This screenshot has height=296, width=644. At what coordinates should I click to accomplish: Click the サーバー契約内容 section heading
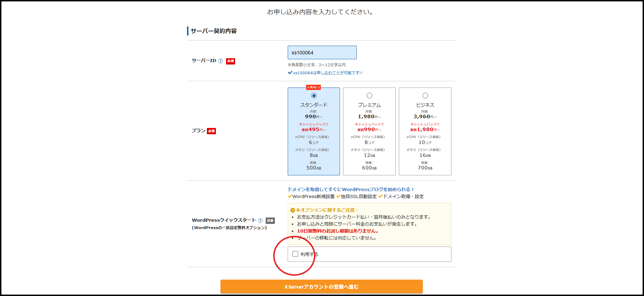click(x=214, y=31)
